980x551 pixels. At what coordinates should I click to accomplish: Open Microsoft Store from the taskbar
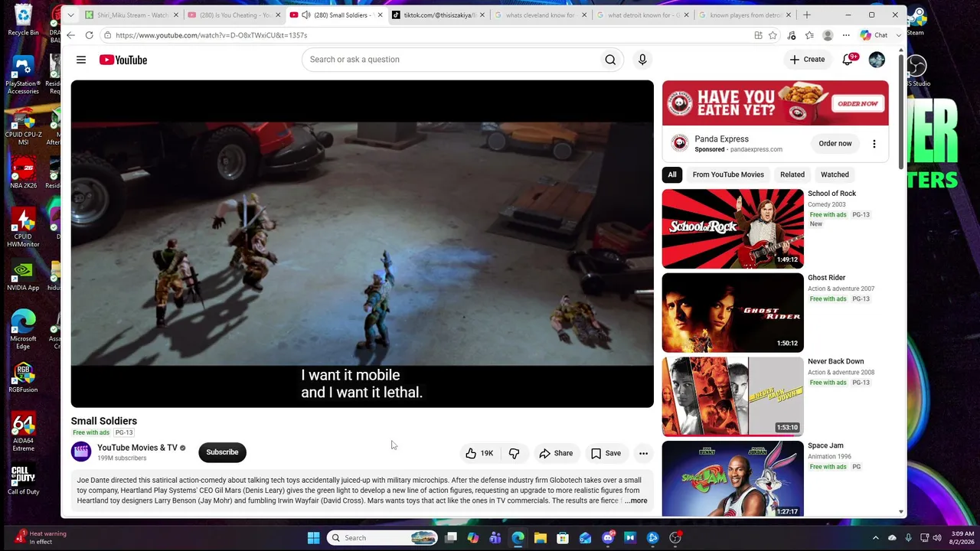point(563,538)
